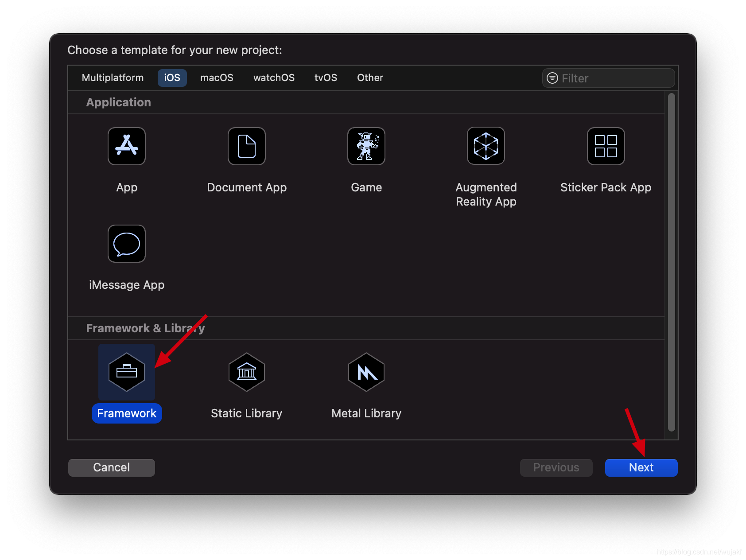Click the Next button
Screen dimensions: 746x560
[641, 468]
